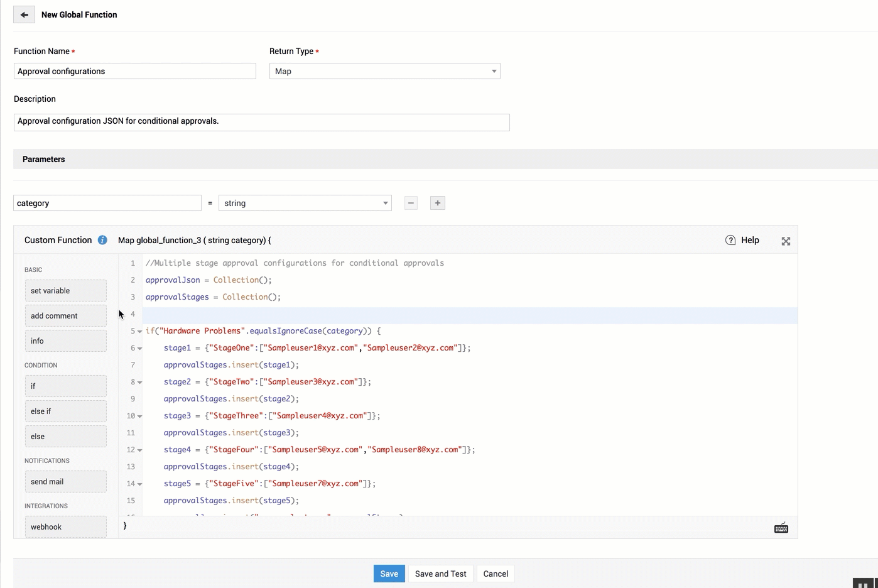Viewport: 878px width, 588px height.
Task: Click the Description text field
Action: 261,122
